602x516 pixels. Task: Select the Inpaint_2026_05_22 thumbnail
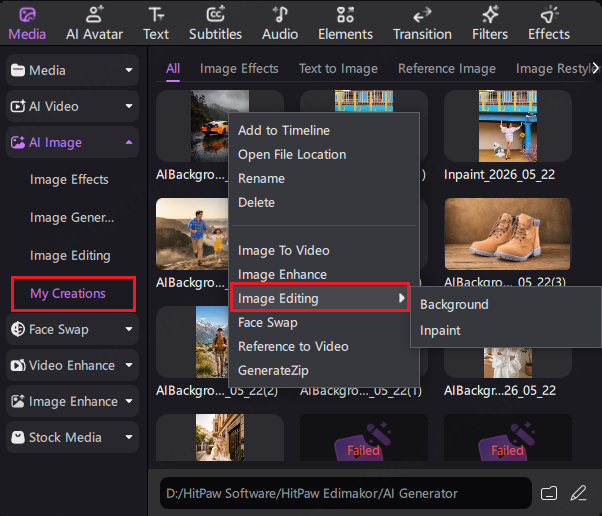coord(508,126)
